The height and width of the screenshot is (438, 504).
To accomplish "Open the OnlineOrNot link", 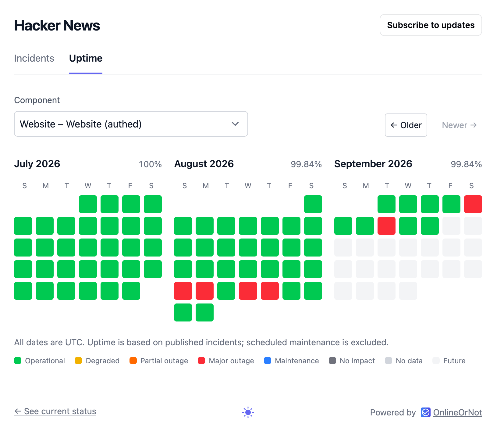I will [x=457, y=412].
